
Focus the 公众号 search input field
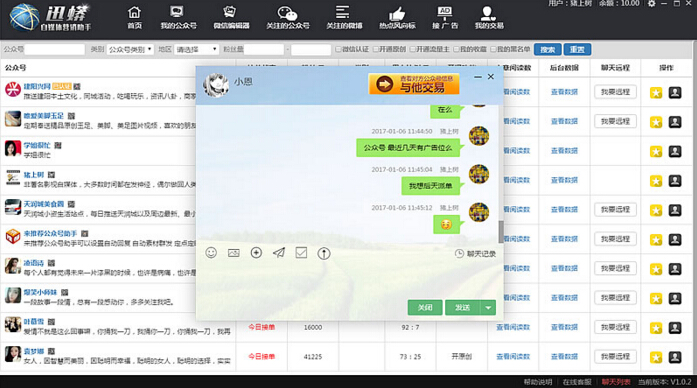[x=55, y=49]
